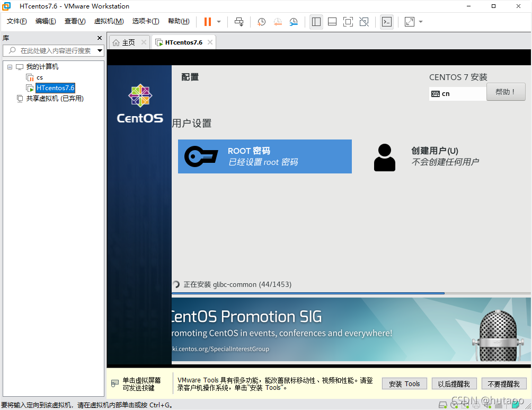Close the library panel
Viewport: 532px width, 410px height.
point(100,38)
